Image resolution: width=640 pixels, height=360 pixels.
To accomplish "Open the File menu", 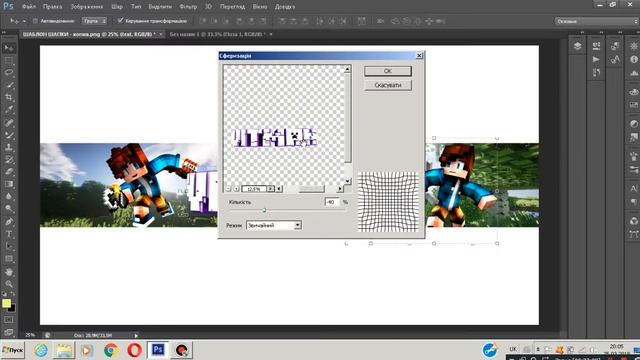I will pos(29,7).
